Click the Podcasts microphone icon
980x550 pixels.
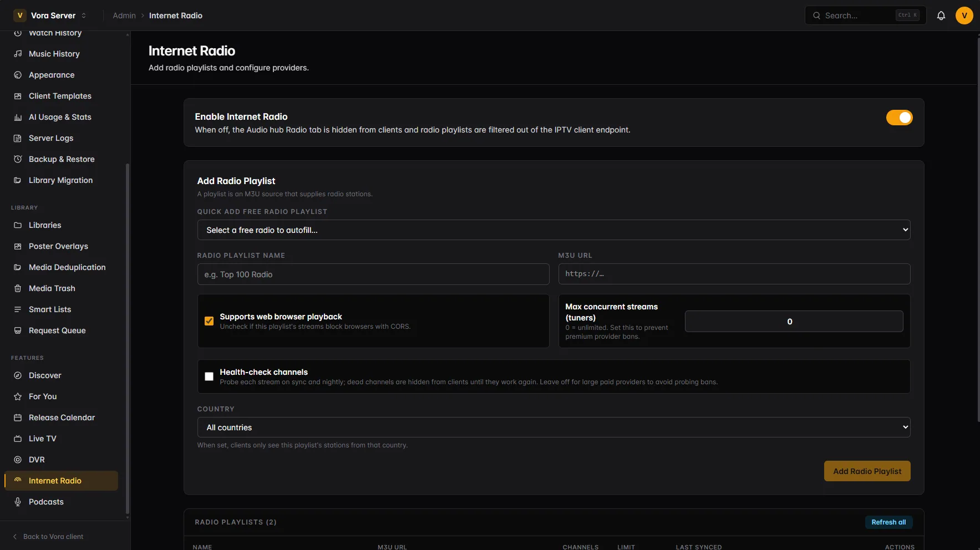(x=18, y=502)
